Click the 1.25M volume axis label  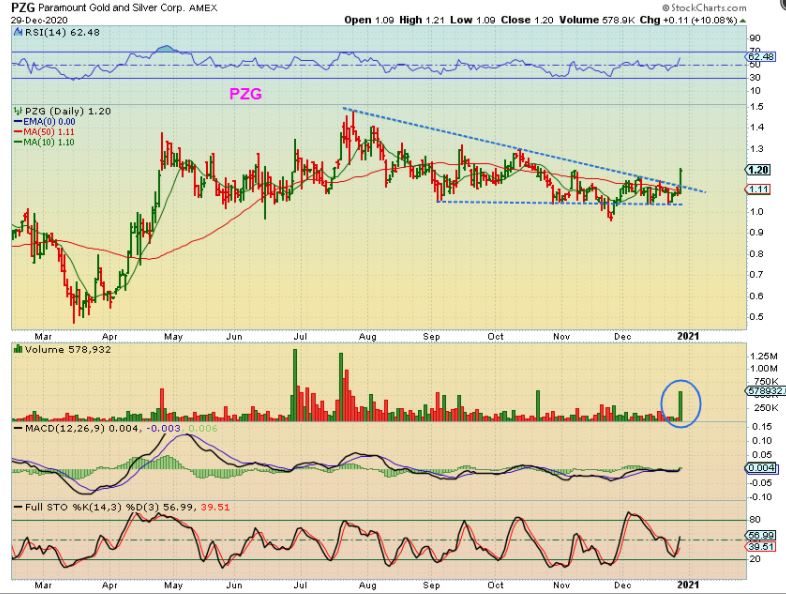pyautogui.click(x=764, y=356)
